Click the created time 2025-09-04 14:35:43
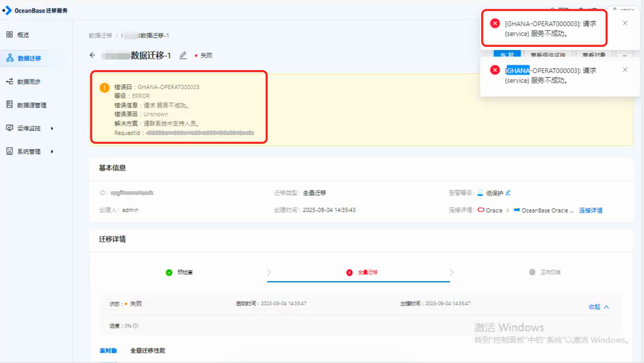The width and height of the screenshot is (644, 363). point(329,210)
